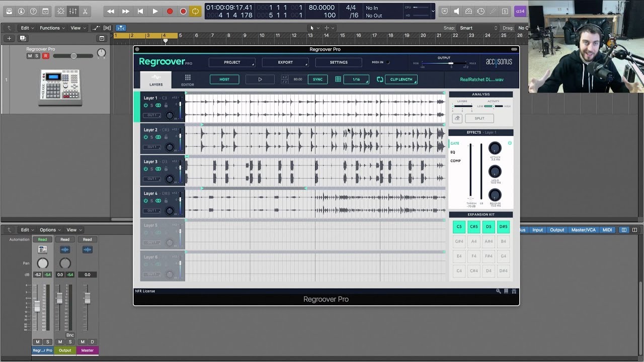
Task: Switch to the EDITOR tab
Action: click(188, 80)
